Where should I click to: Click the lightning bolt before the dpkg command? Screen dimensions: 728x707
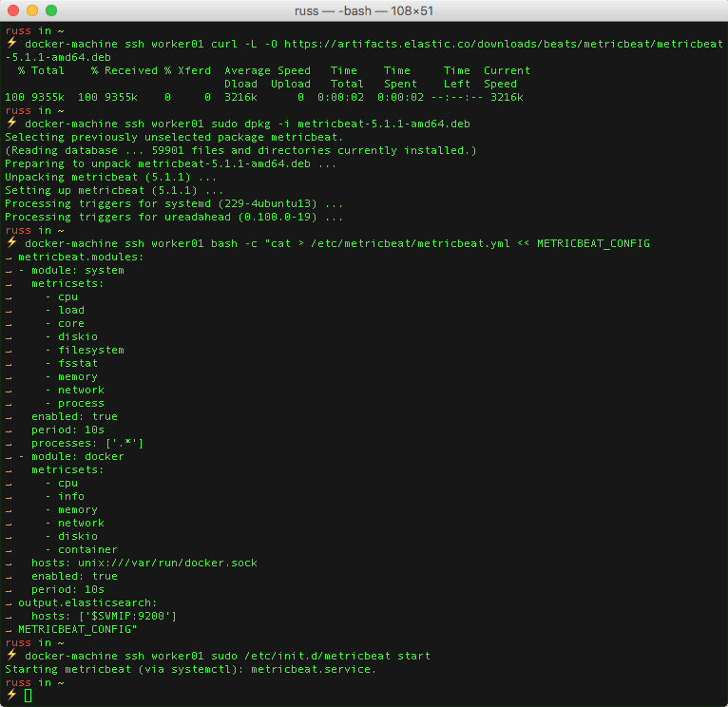click(x=11, y=124)
